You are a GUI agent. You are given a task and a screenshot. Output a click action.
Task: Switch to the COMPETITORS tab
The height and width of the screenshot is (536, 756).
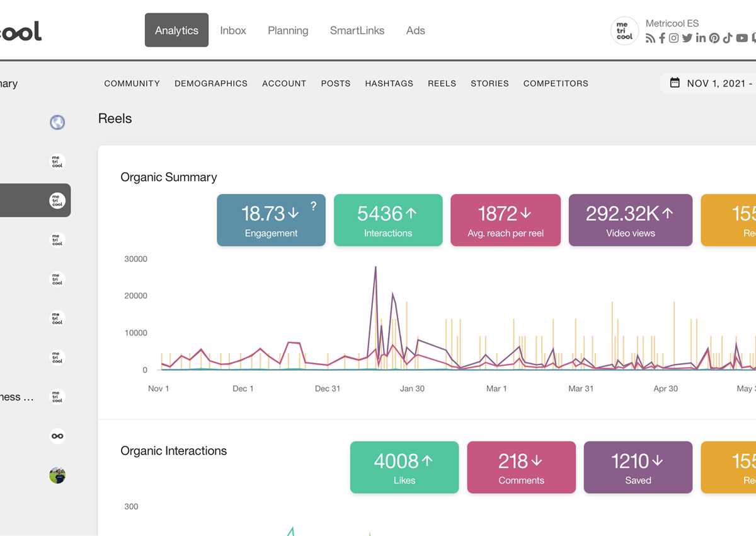pyautogui.click(x=556, y=83)
